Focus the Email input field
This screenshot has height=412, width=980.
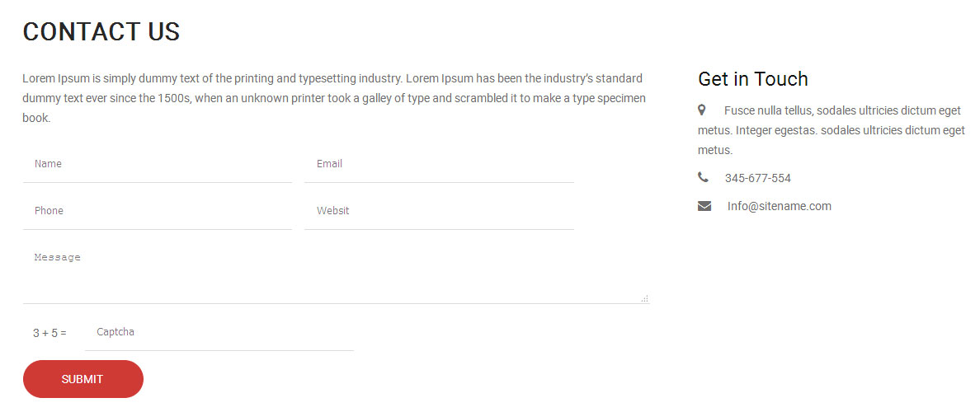pyautogui.click(x=440, y=164)
